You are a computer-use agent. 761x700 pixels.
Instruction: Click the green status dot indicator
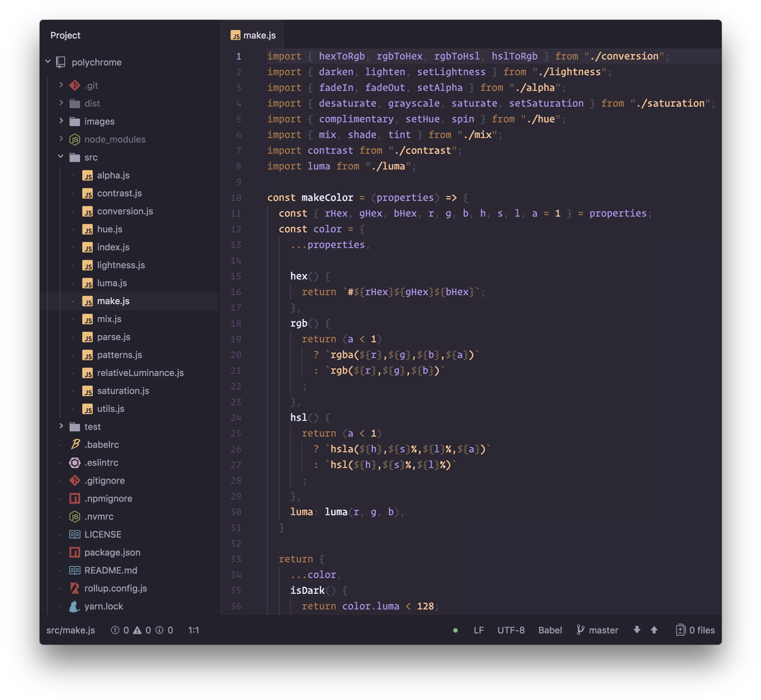tap(455, 630)
